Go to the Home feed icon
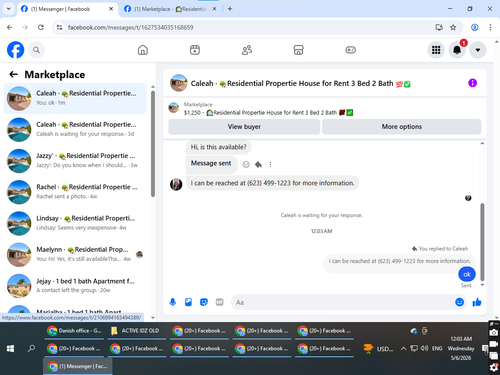Viewport: 500px width, 375px height. 143,50
